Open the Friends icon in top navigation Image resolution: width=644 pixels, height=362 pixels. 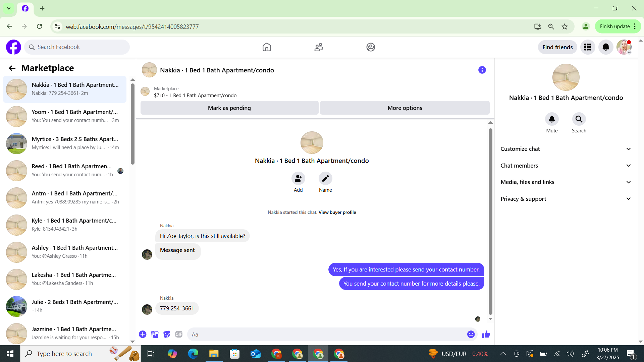click(319, 47)
